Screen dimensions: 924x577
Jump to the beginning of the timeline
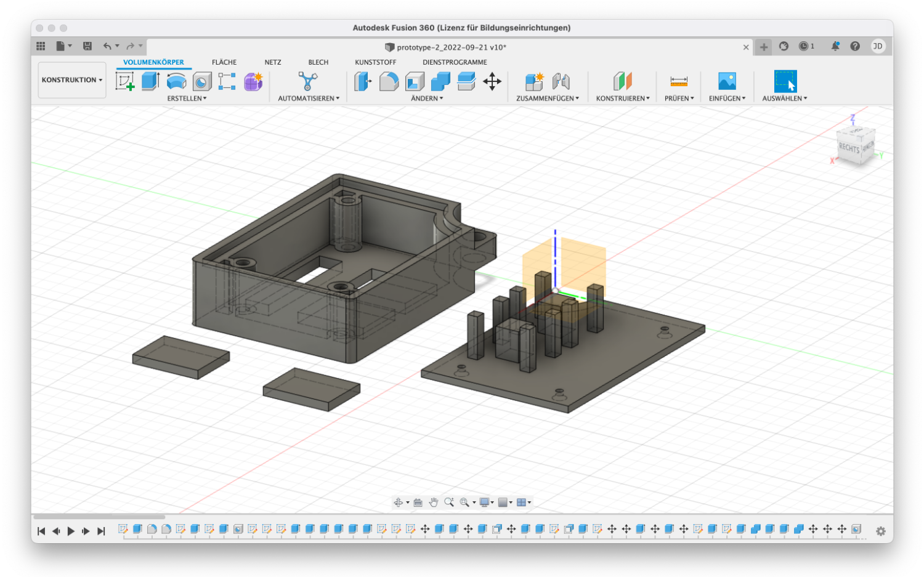tap(41, 531)
